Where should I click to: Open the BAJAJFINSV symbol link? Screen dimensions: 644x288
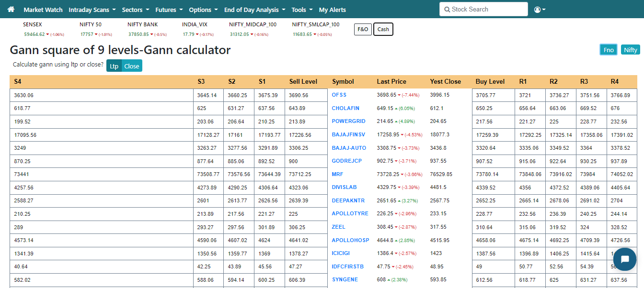point(348,134)
